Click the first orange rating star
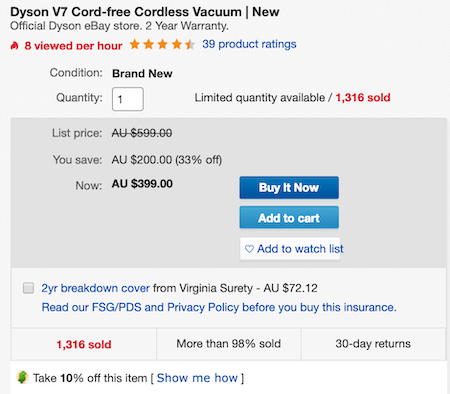 tap(135, 44)
